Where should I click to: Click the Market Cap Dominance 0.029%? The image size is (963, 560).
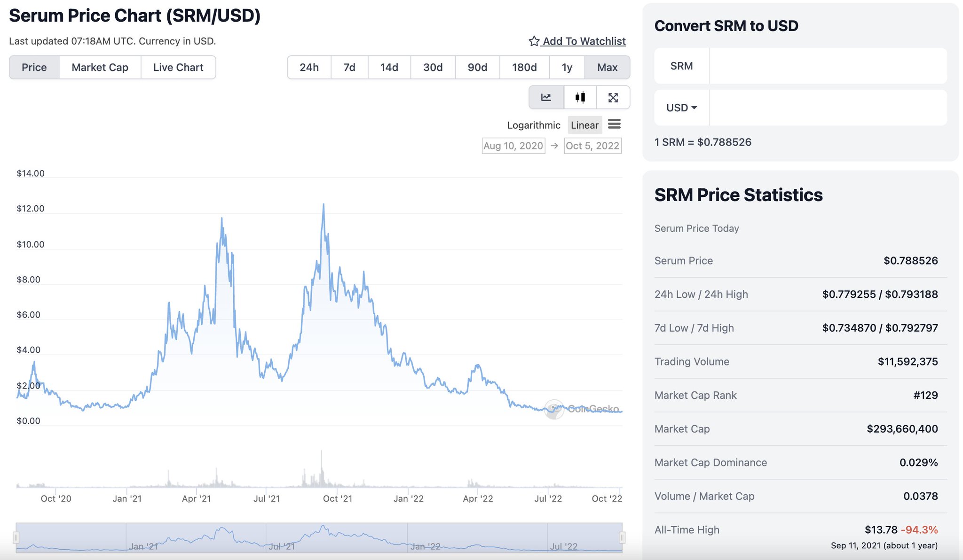pos(918,463)
